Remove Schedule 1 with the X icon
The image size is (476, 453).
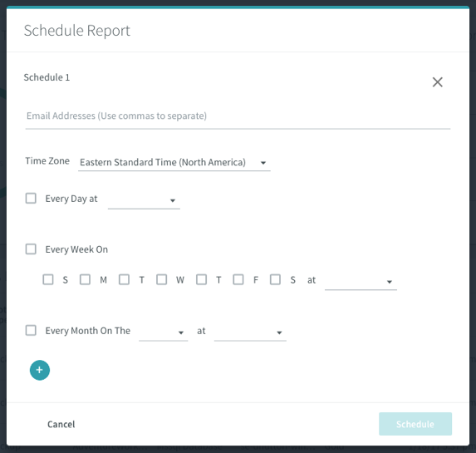(x=438, y=82)
